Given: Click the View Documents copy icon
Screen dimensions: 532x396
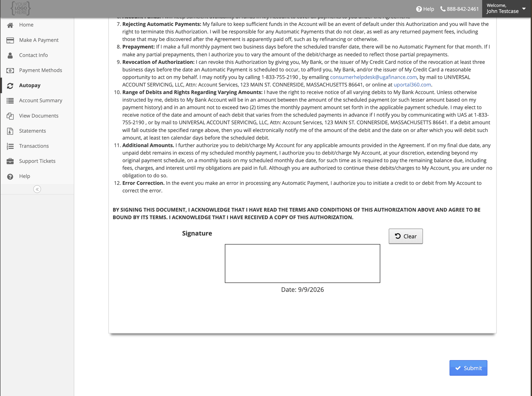Looking at the screenshot, I should pos(10,116).
